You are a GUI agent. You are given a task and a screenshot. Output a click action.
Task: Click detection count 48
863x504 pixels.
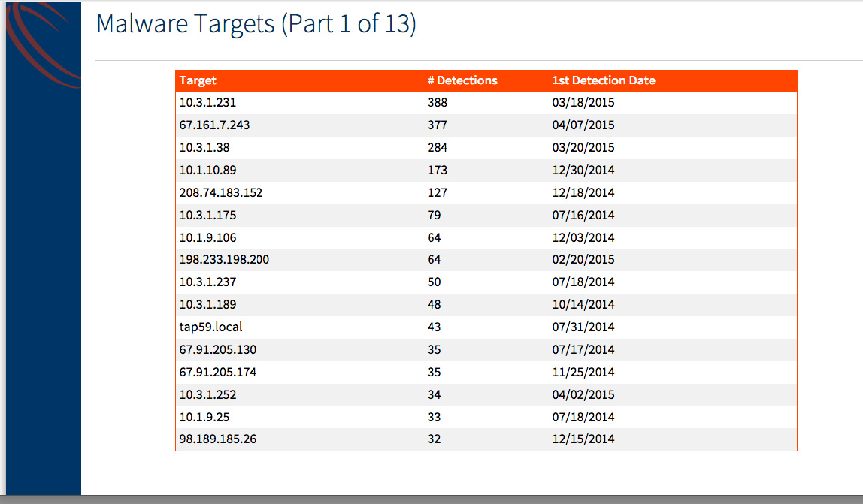click(x=435, y=304)
